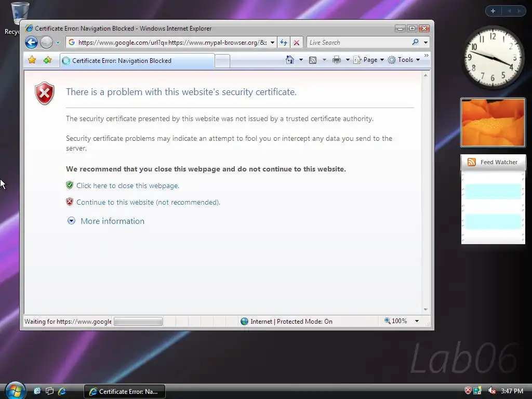Click the scrollbar down arrow
This screenshot has width=532, height=399.
[425, 310]
